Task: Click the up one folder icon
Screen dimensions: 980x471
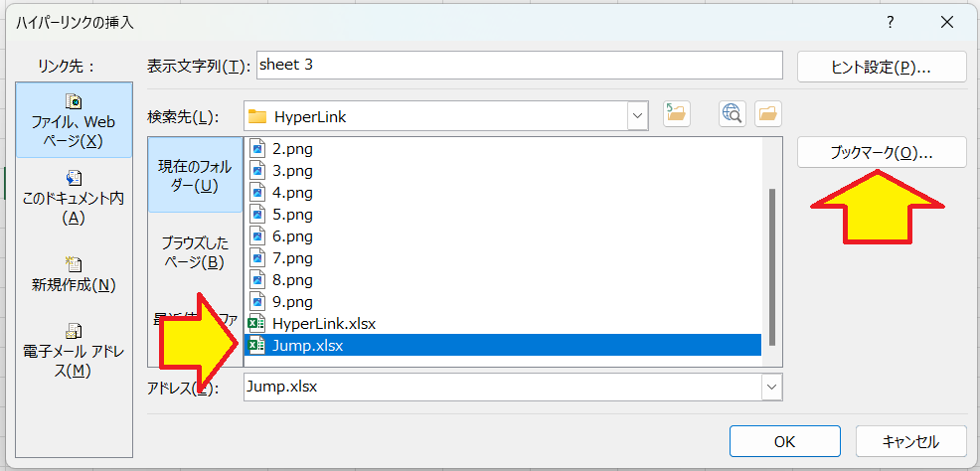Action: tap(676, 114)
